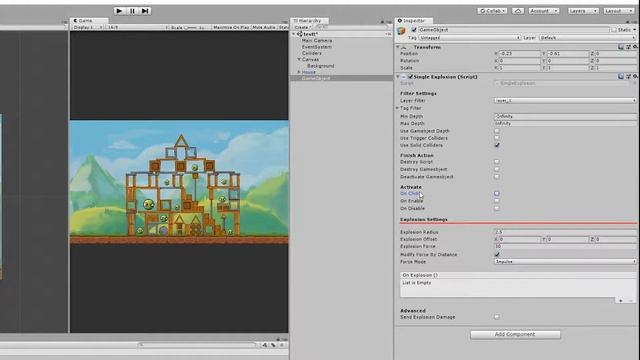Open the Single Explosion gear settings icon

coord(635,77)
